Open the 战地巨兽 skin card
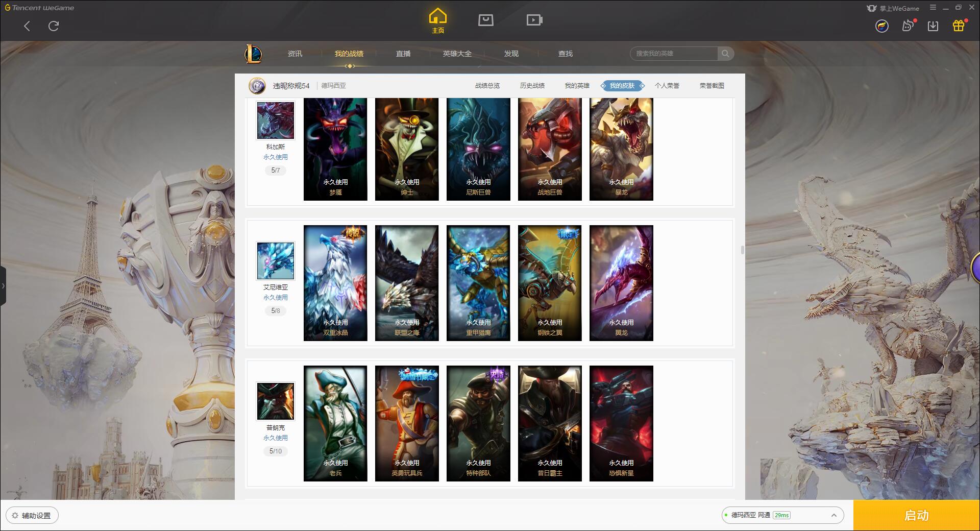 [550, 149]
